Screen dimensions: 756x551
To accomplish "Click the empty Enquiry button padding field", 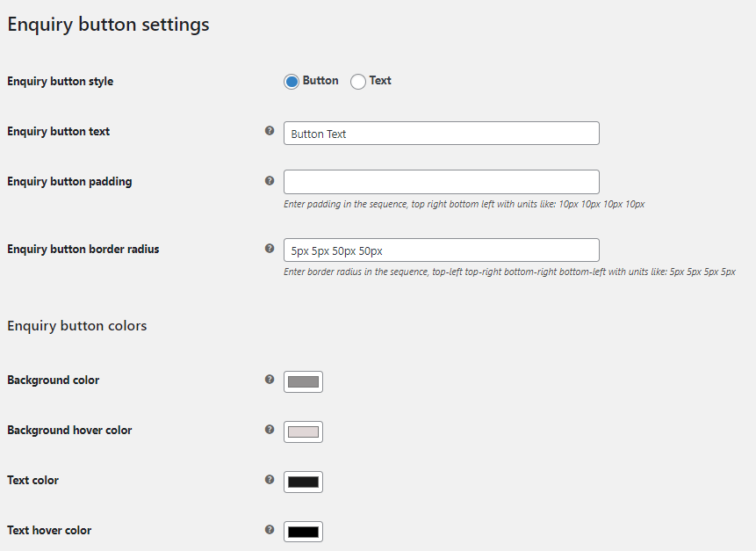I will (x=441, y=181).
